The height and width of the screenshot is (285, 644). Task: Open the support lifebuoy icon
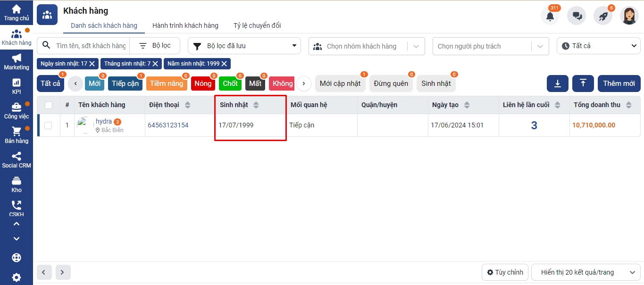[17, 258]
